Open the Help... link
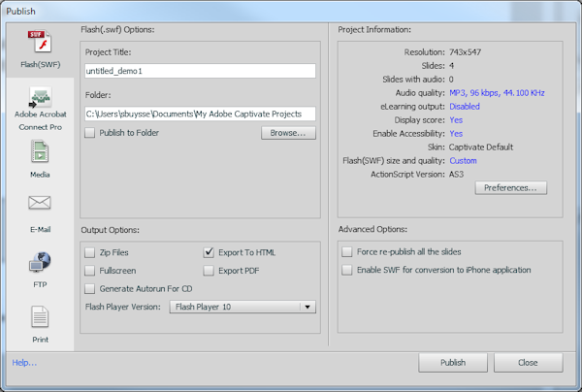 pyautogui.click(x=24, y=363)
